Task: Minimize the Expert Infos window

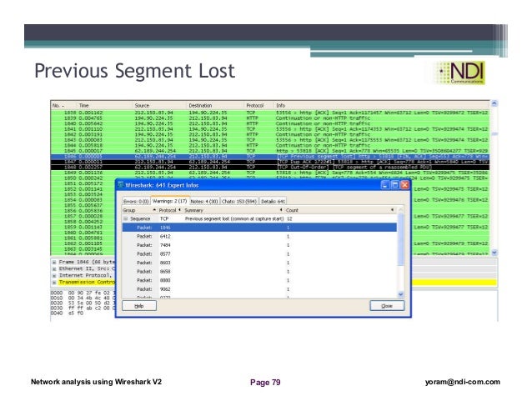Action: click(385, 185)
